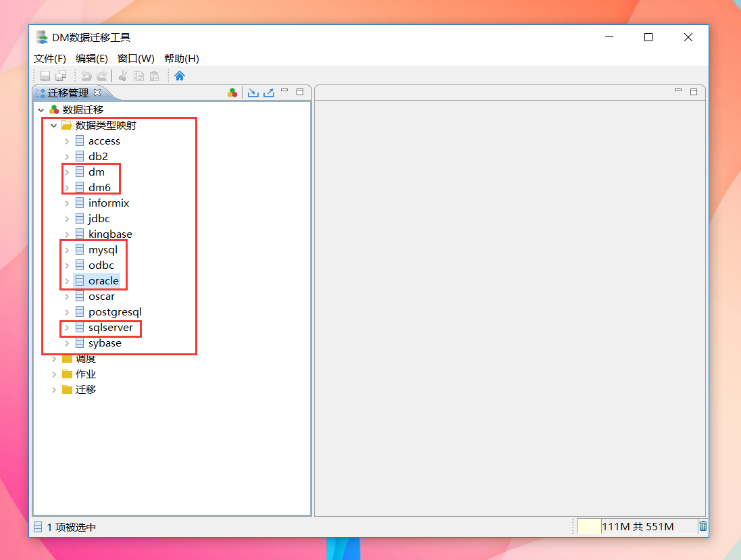Maximize the right editor area
The height and width of the screenshot is (560, 741).
(x=694, y=92)
